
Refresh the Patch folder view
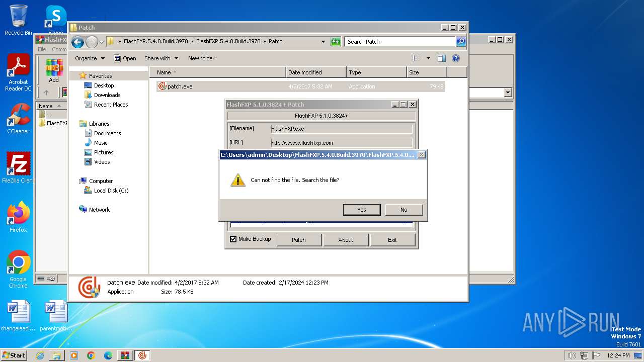(x=336, y=42)
